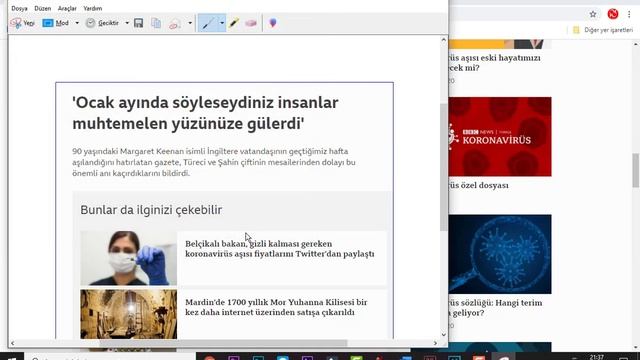Click the Snipping Tool vertical scrollbar thumb
Image resolution: width=640 pixels, height=360 pixels.
click(444, 167)
